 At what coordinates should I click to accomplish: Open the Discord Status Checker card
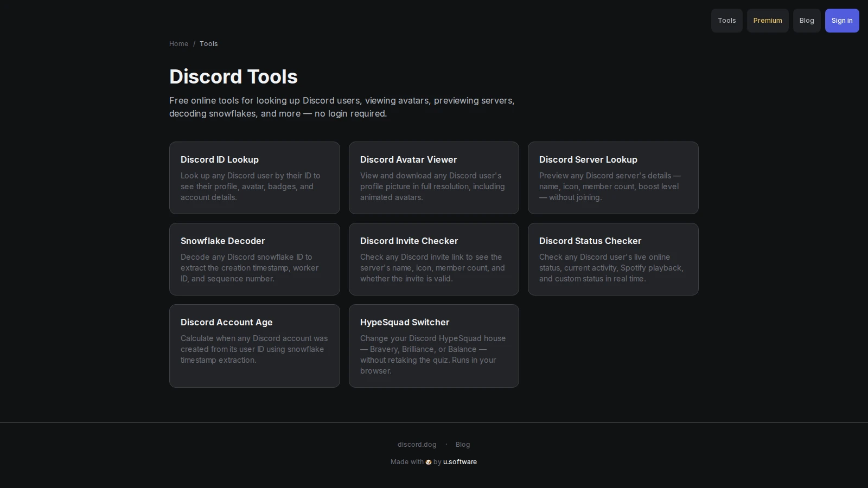(613, 259)
